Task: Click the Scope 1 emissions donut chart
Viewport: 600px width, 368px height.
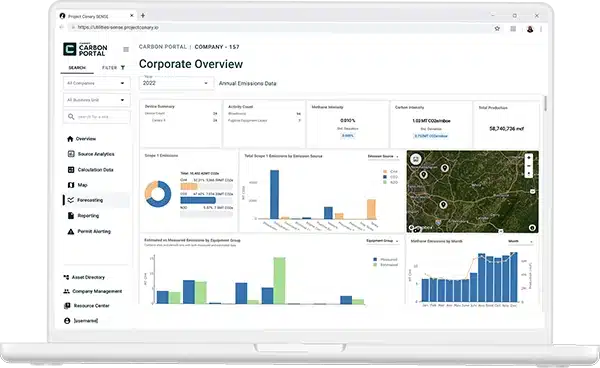Action: tap(158, 194)
